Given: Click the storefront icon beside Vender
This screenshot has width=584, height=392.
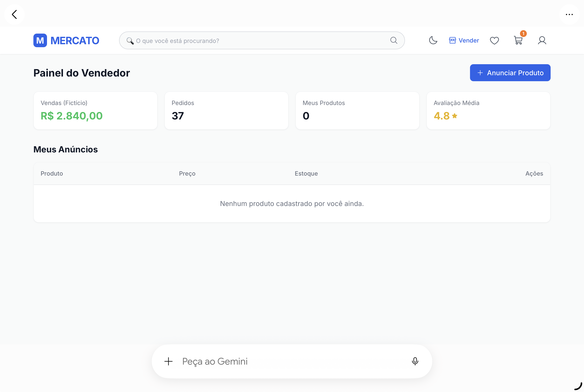Looking at the screenshot, I should coord(452,41).
